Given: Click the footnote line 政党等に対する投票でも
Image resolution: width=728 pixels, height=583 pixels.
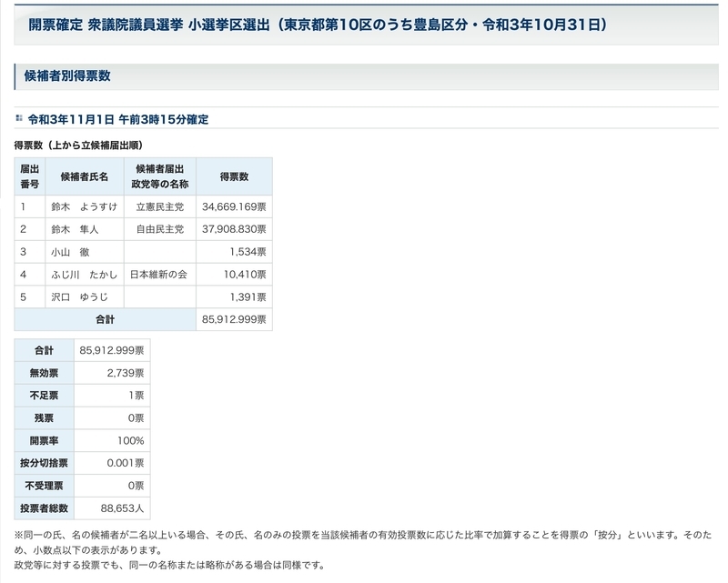Looking at the screenshot, I should [x=169, y=566].
